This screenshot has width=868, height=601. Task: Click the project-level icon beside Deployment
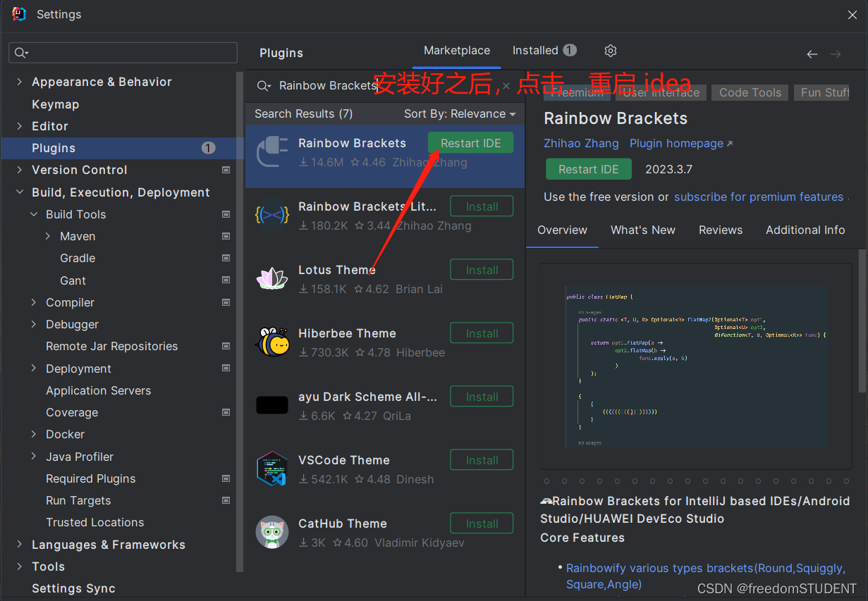click(226, 368)
